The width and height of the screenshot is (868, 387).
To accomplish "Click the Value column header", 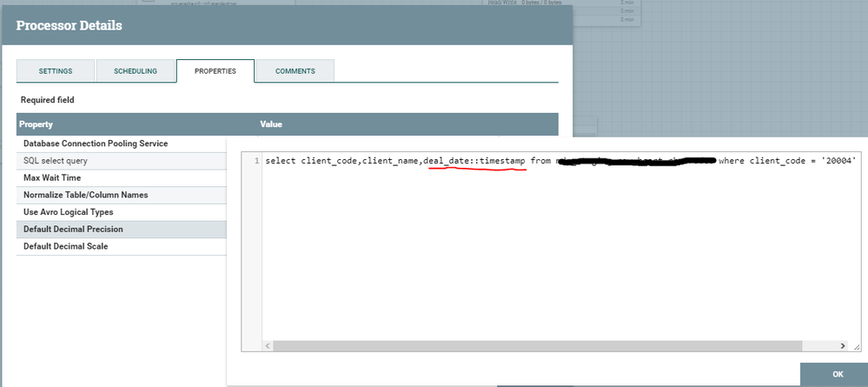I will 271,124.
